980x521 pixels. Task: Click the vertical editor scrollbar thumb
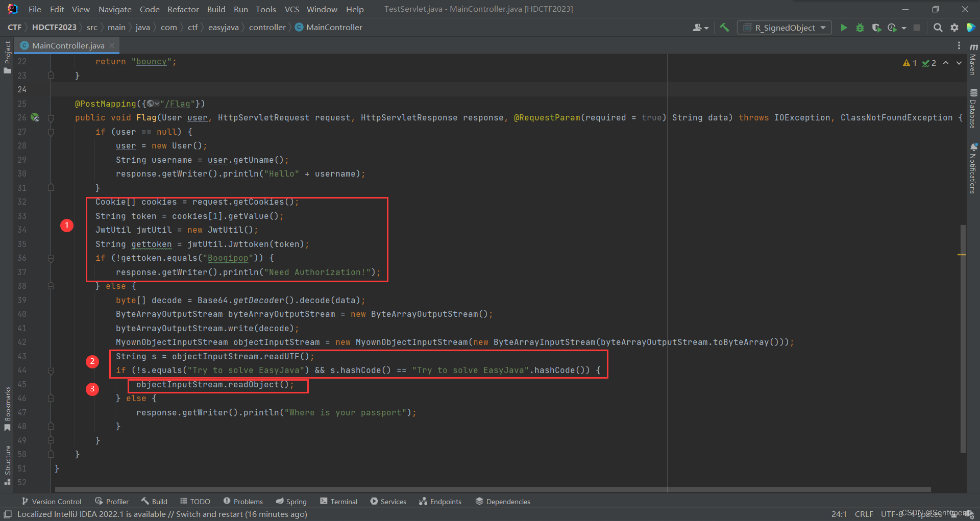[963, 338]
